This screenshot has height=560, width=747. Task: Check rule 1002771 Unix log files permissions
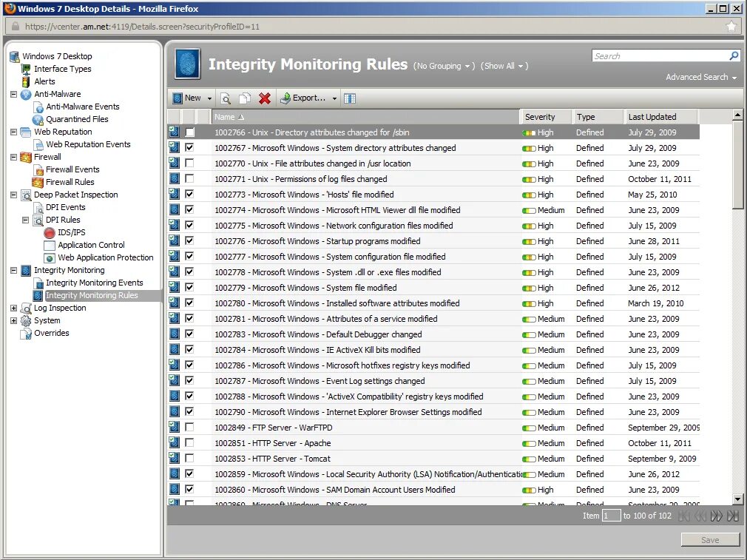click(189, 179)
